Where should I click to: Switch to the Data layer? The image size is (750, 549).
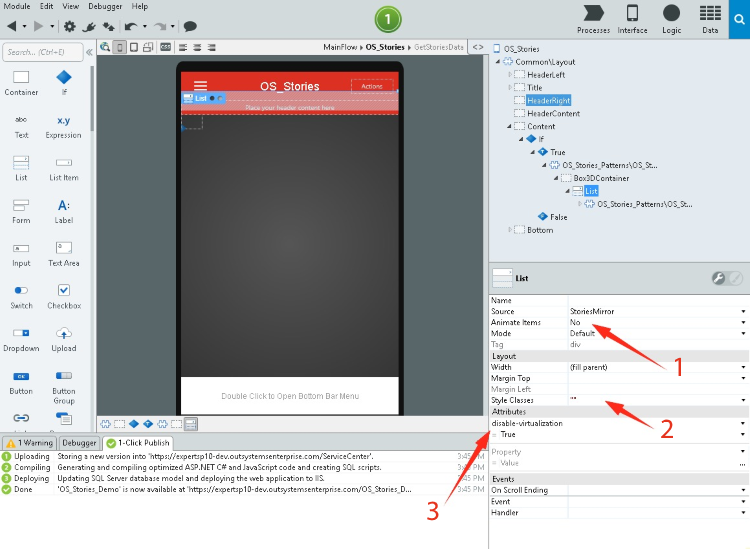(710, 18)
